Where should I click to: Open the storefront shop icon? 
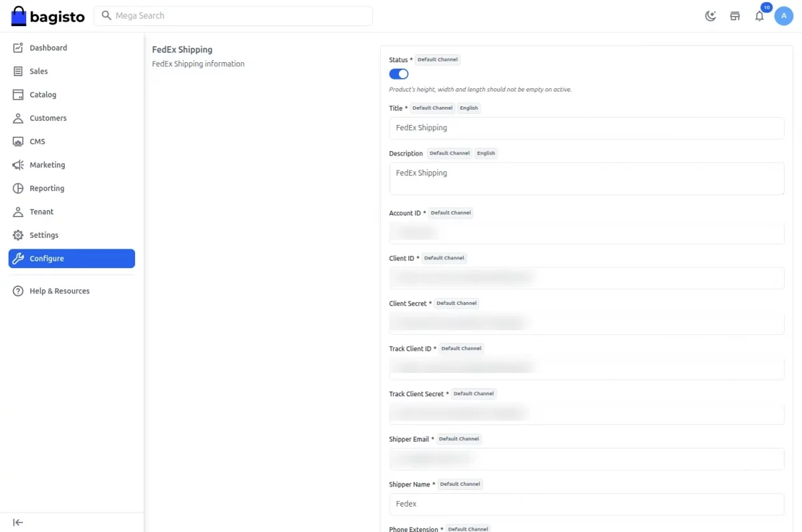tap(735, 16)
